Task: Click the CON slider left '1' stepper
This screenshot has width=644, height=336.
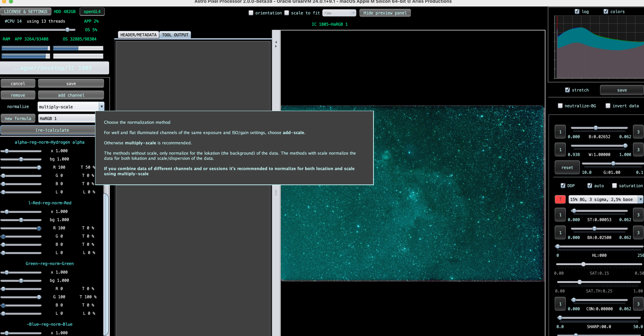Action: [560, 304]
